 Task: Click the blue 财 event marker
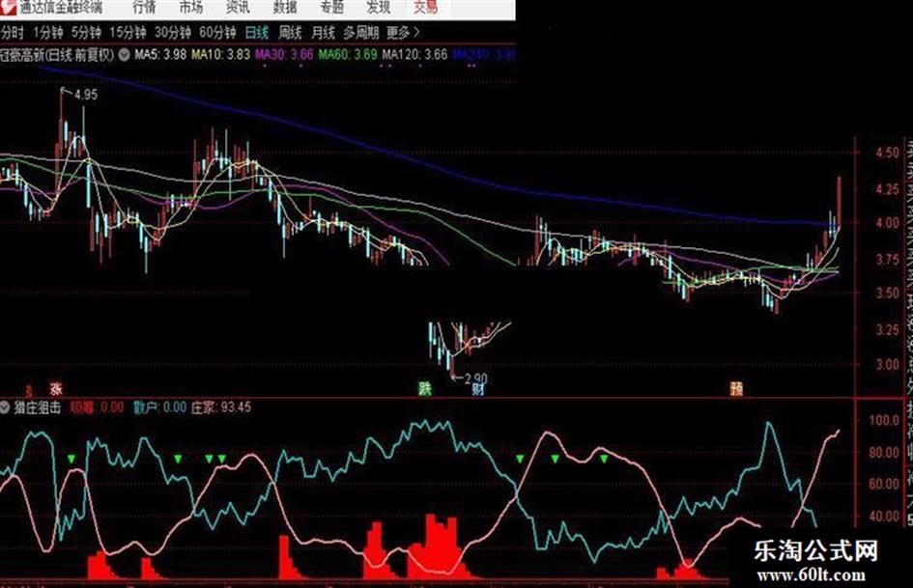pos(478,389)
